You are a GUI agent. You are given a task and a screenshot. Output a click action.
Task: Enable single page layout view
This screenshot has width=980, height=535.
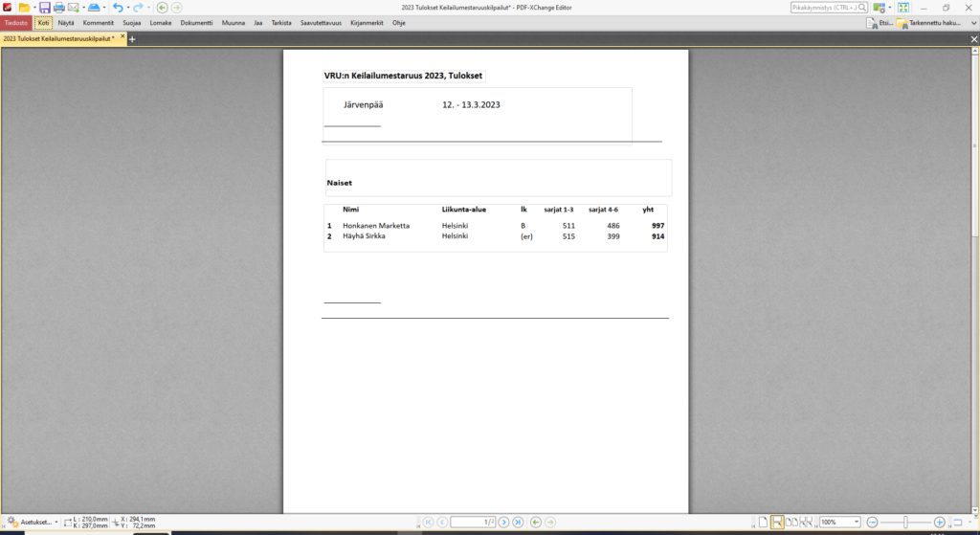pos(763,522)
